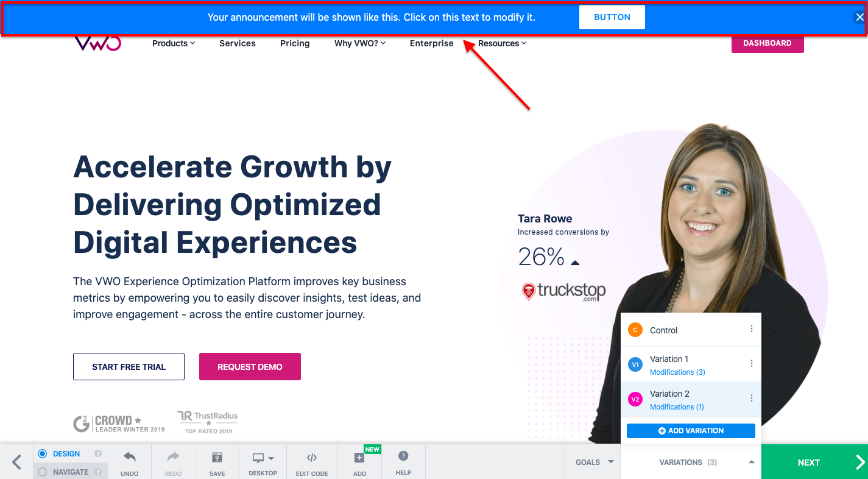868x479 pixels.
Task: Click the white BUTTON in announcement bar
Action: coord(612,17)
